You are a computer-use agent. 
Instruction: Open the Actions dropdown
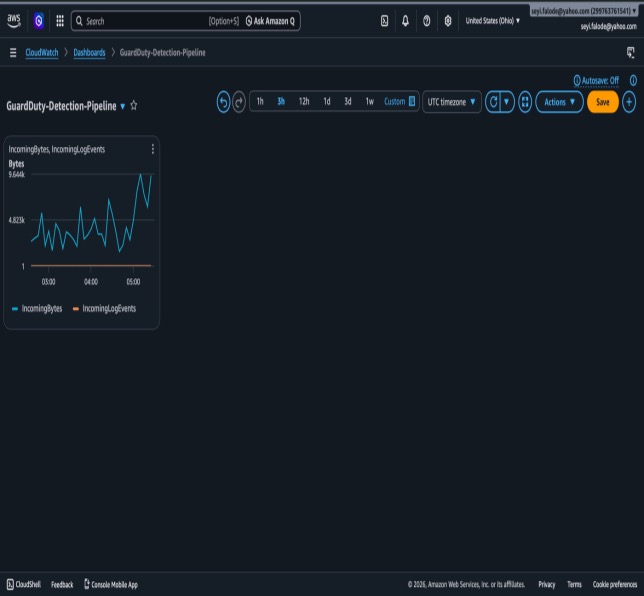coord(559,102)
